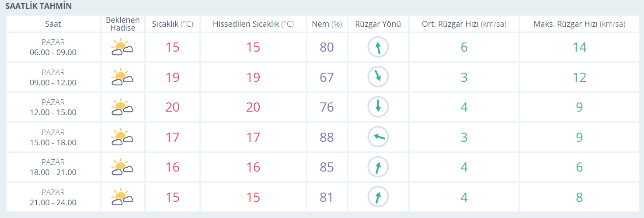
Task: Click the Beklenen Hadise column header
Action: coord(123,24)
